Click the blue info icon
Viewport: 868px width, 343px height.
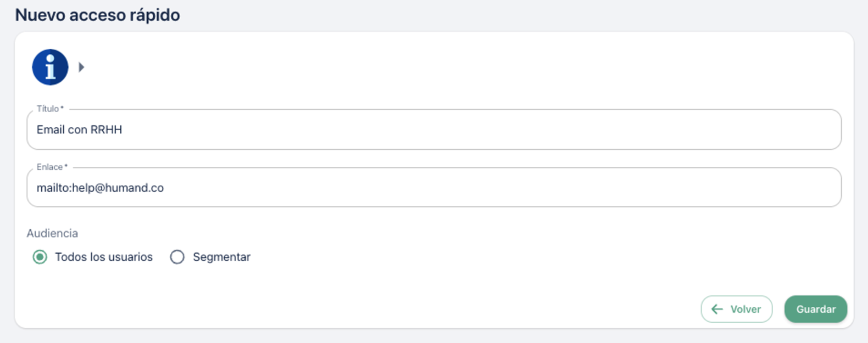[x=50, y=68]
